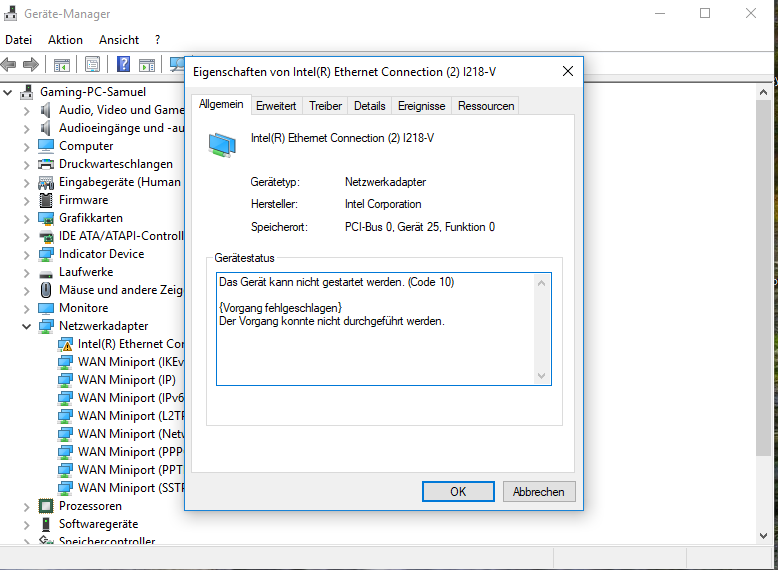Viewport: 778px width, 570px height.
Task: Select the WAN Miniport (SSTP entry
Action: (131, 488)
